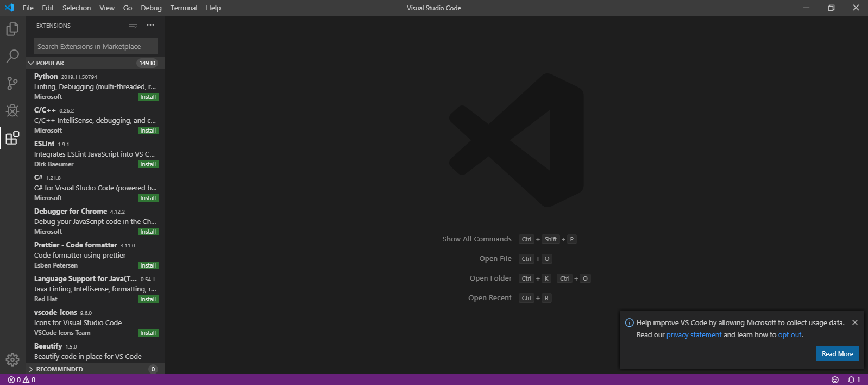Open the Explorer view in activity bar
The height and width of the screenshot is (385, 868).
[12, 29]
